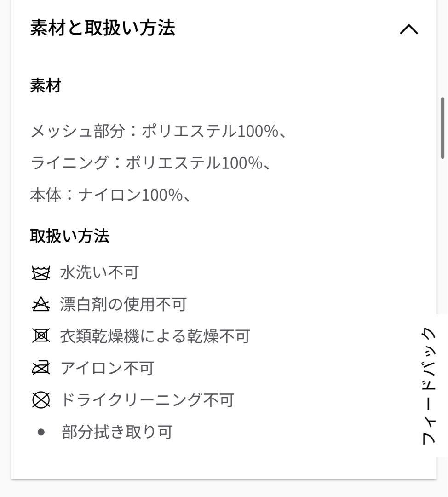Click the no-ironing (アイロン不可) iron icon
The height and width of the screenshot is (497, 448).
click(41, 368)
